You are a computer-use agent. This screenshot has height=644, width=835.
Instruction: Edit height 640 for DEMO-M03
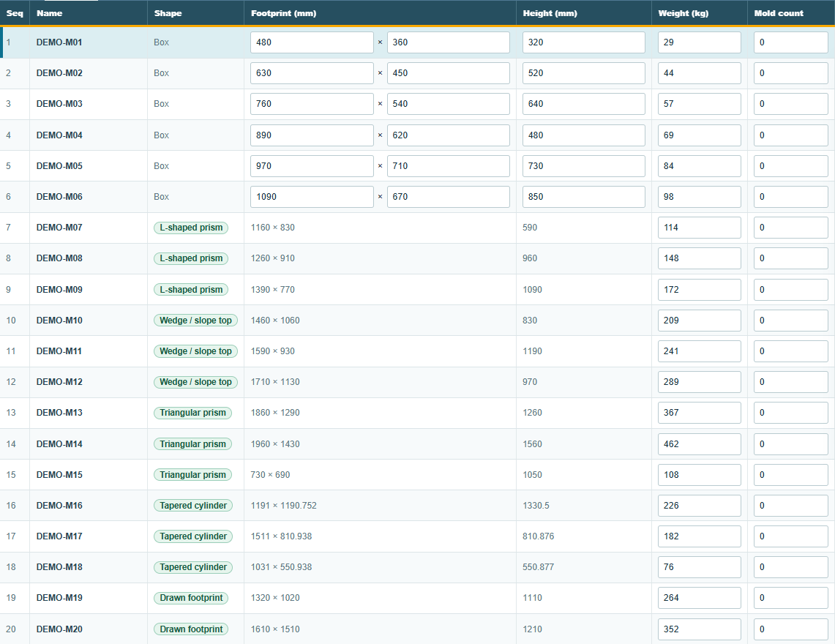coord(584,104)
